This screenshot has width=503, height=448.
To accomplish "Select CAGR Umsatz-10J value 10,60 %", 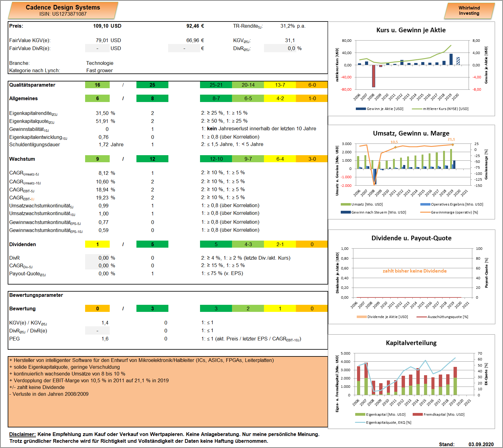I will [x=105, y=182].
